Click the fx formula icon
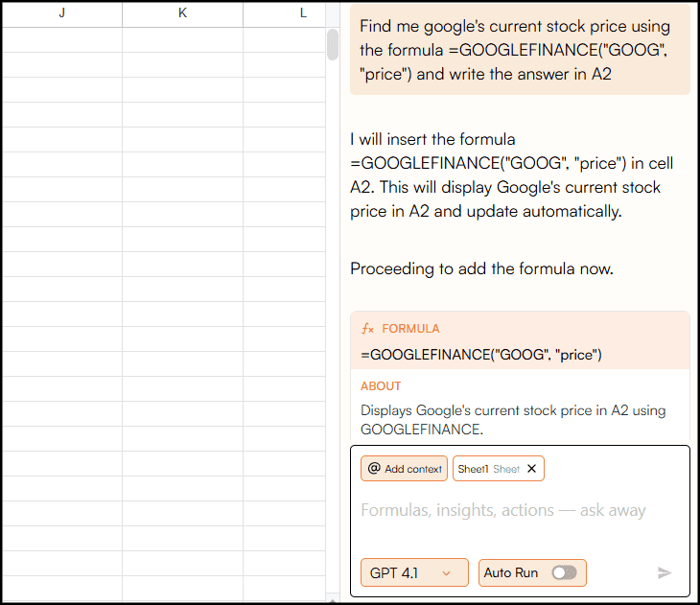Viewport: 700px width, 605px height. click(x=367, y=329)
